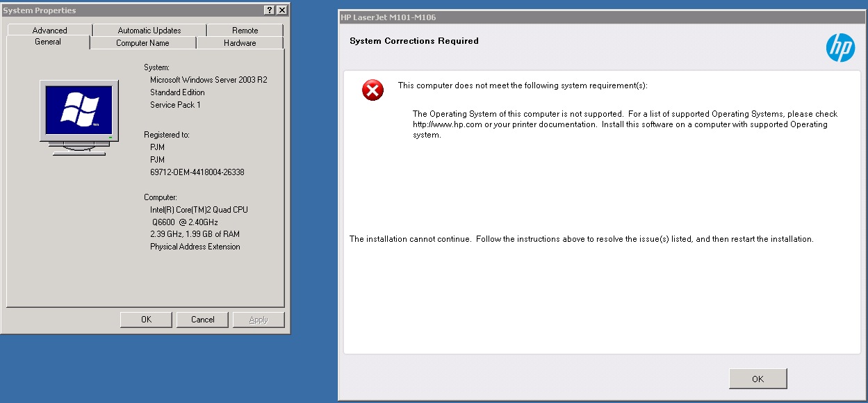Click the 'System:' label
868x403 pixels.
156,67
